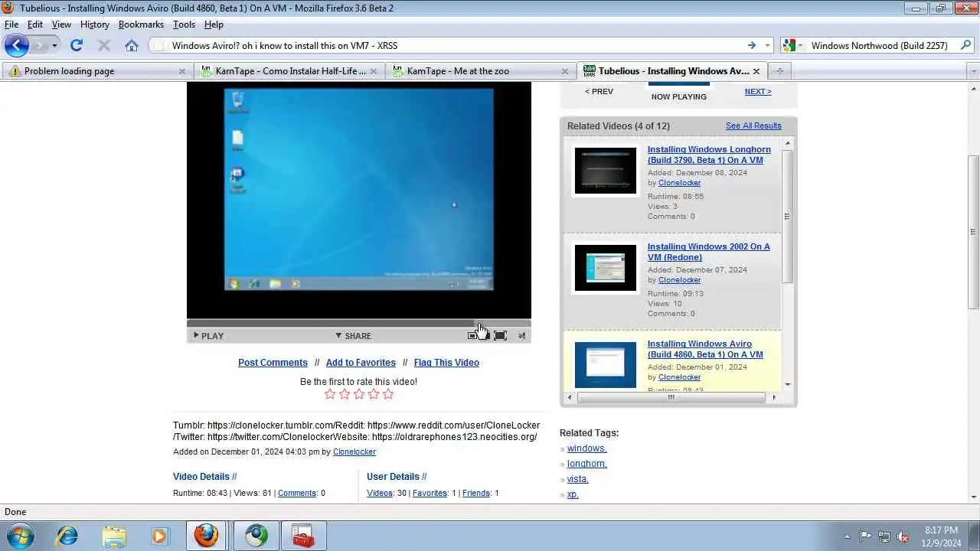980x551 pixels.
Task: Click the Windows Longhorn video thumbnail
Action: coord(606,171)
